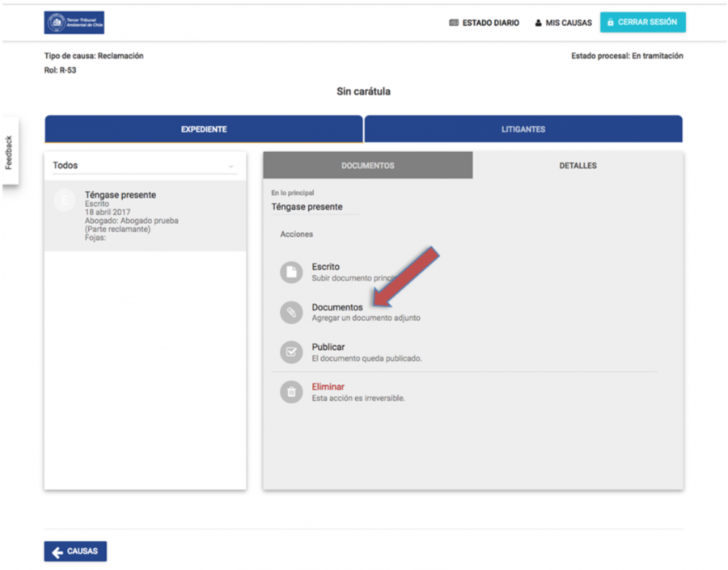
Task: Click the Publicar action label
Action: coord(328,347)
